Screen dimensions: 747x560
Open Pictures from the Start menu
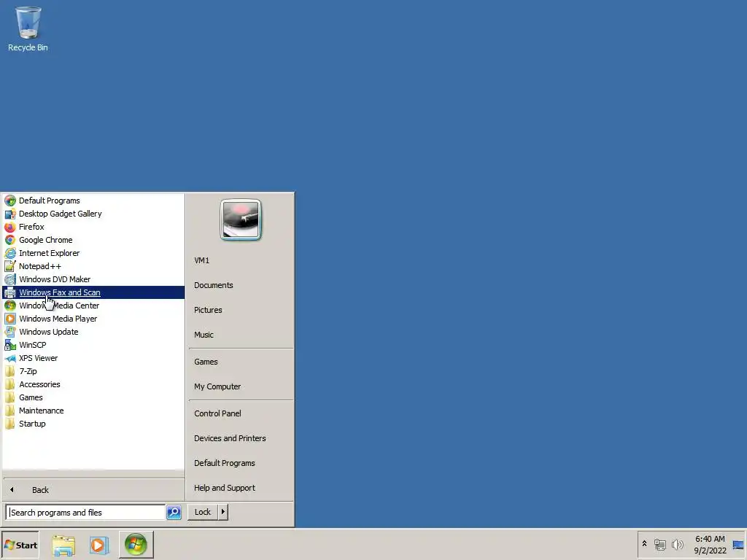pyautogui.click(x=208, y=310)
